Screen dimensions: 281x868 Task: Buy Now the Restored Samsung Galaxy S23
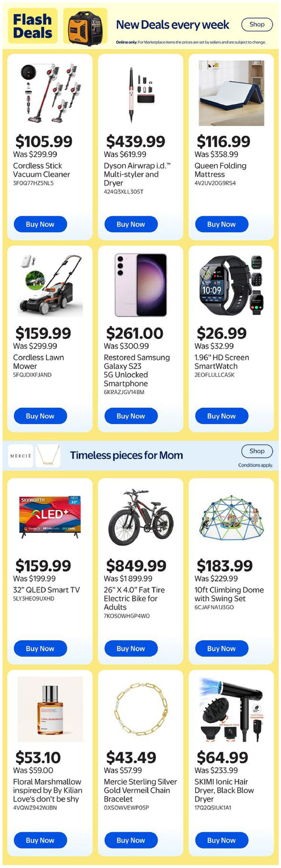[131, 416]
